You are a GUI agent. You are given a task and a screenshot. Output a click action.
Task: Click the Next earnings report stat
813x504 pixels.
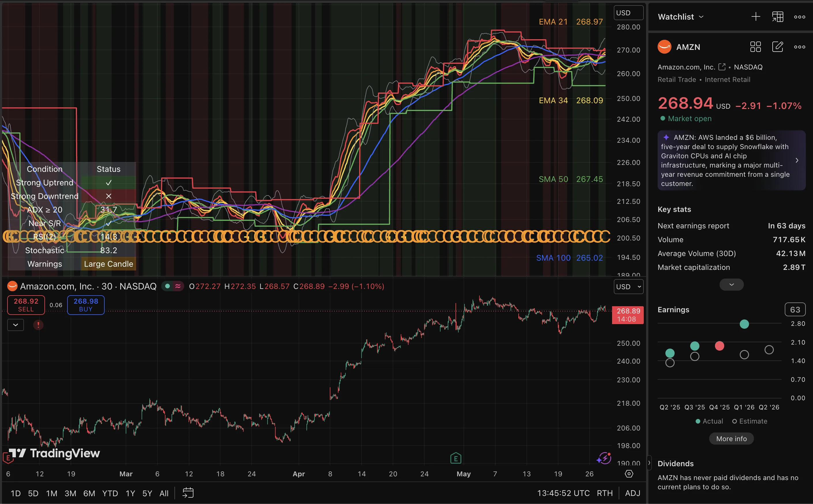coord(731,226)
